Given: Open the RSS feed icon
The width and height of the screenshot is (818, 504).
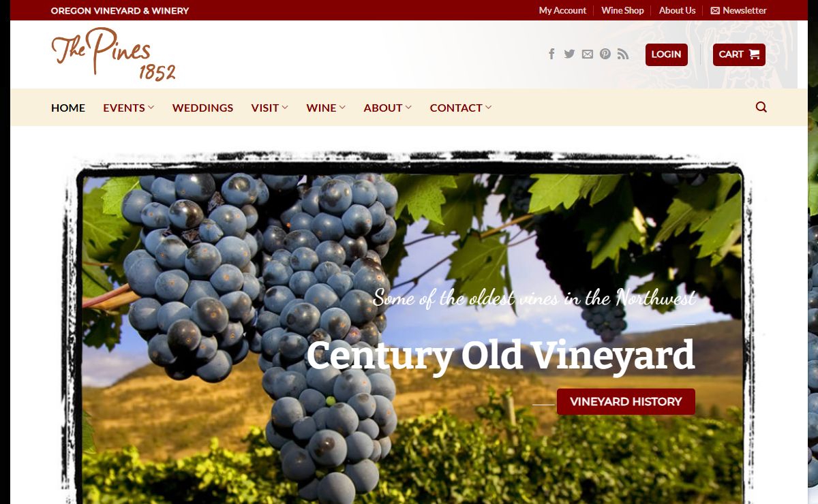Looking at the screenshot, I should [x=623, y=54].
